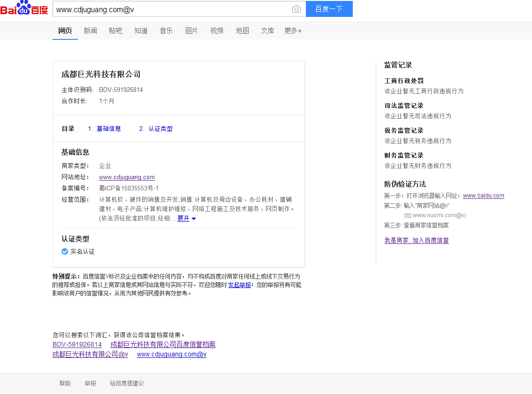This screenshot has height=394, width=532.
Task: Open www.cdjuguang.com website link
Action: (127, 177)
